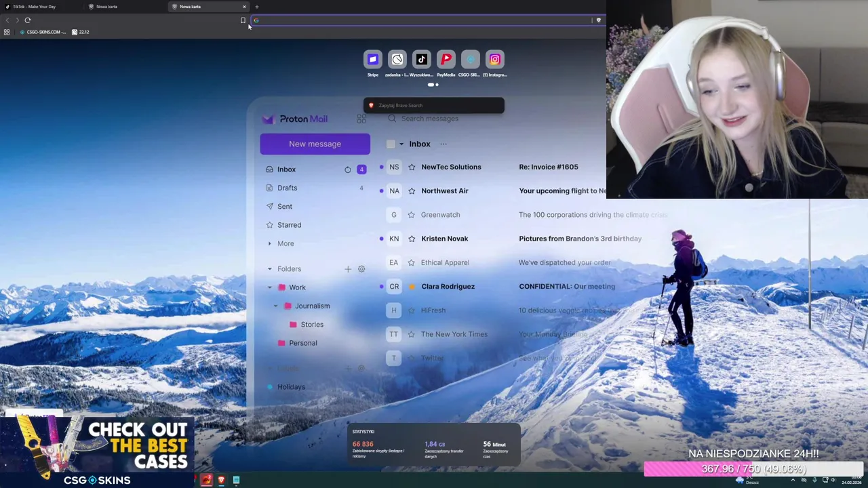Image resolution: width=868 pixels, height=488 pixels.
Task: Open a new tab with the plus button
Action: coord(257,7)
